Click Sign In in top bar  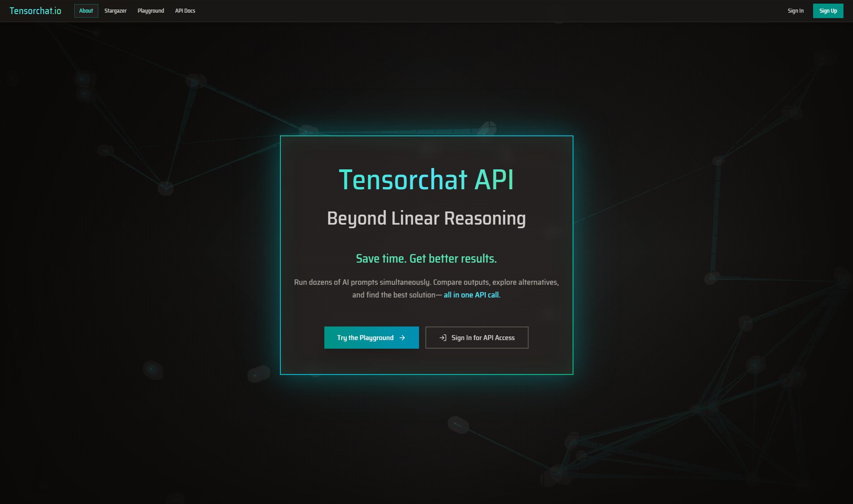point(795,11)
